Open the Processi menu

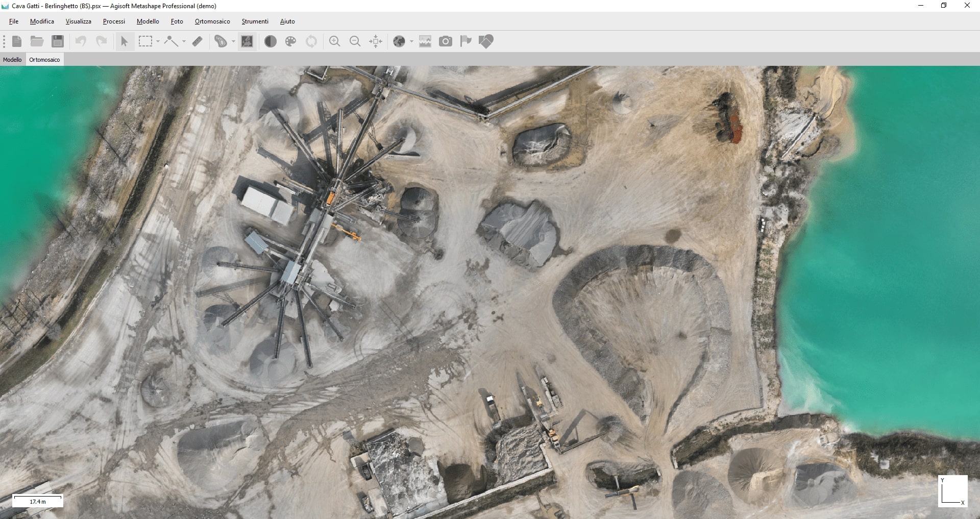pyautogui.click(x=114, y=21)
